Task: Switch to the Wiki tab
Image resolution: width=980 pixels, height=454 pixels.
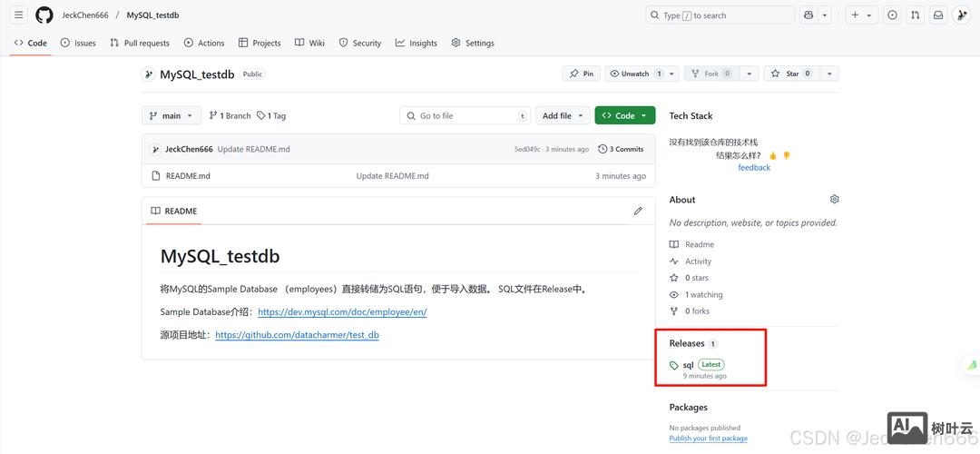Action: (x=310, y=44)
